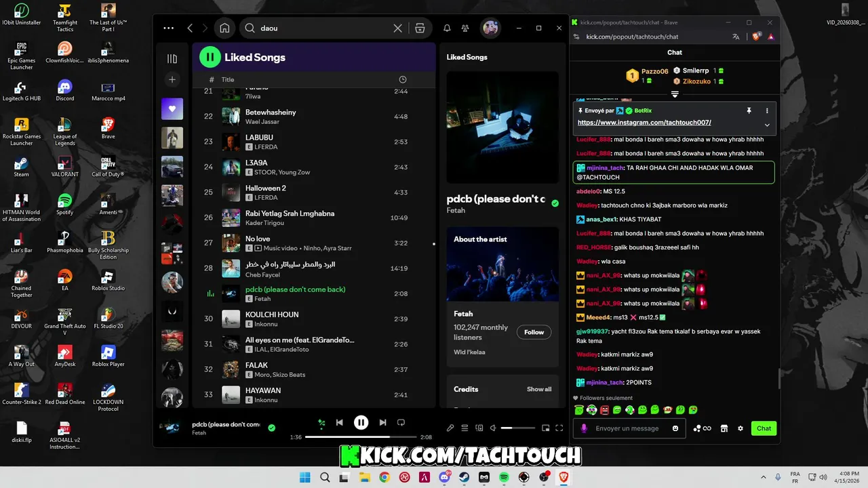The height and width of the screenshot is (488, 868).
Task: Play the song FALAK
Action: (313, 369)
